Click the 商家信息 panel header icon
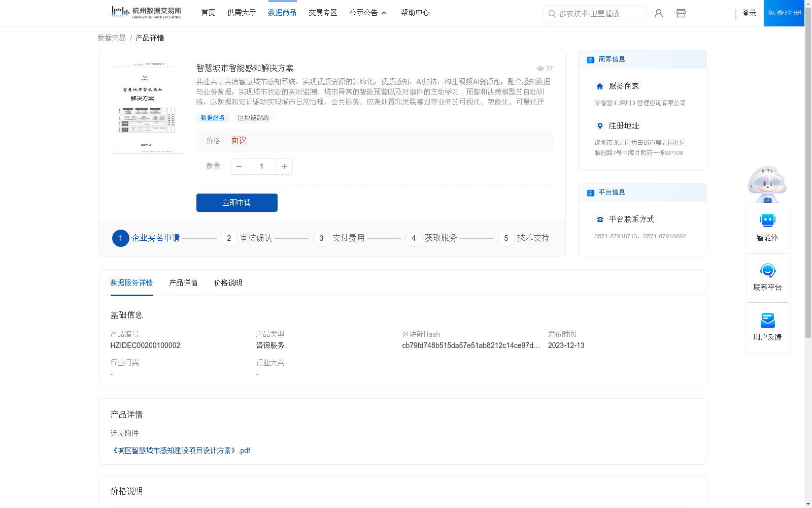This screenshot has height=508, width=812. tap(591, 59)
